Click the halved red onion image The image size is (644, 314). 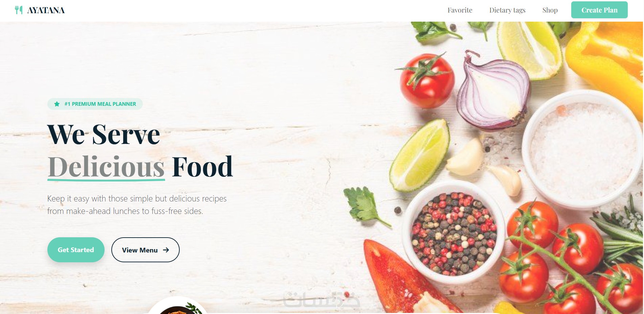point(493,92)
